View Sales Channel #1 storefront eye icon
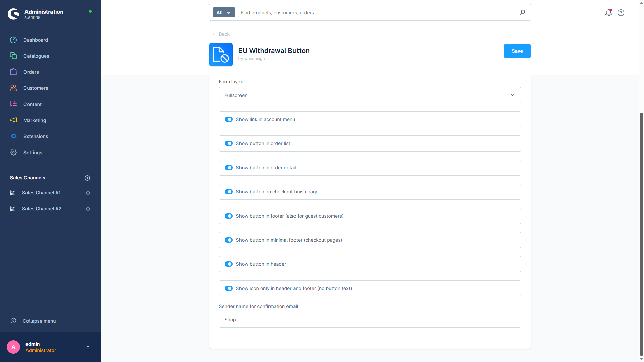Image resolution: width=644 pixels, height=362 pixels. pos(88,193)
